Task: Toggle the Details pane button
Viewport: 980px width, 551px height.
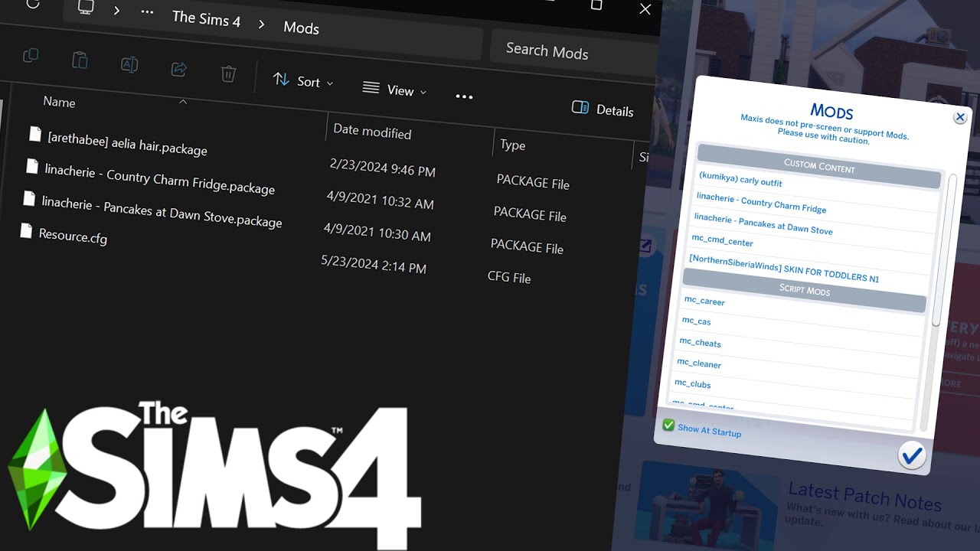Action: [x=603, y=109]
